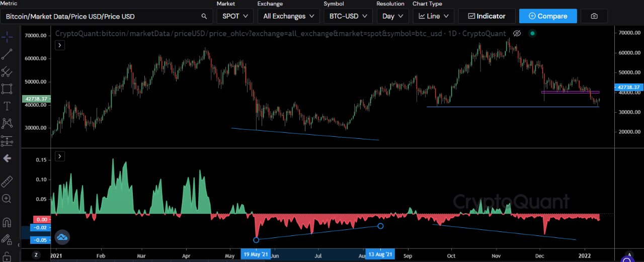644x262 pixels.
Task: Click the blue -0.05 indicator axis label
Action: (39, 240)
